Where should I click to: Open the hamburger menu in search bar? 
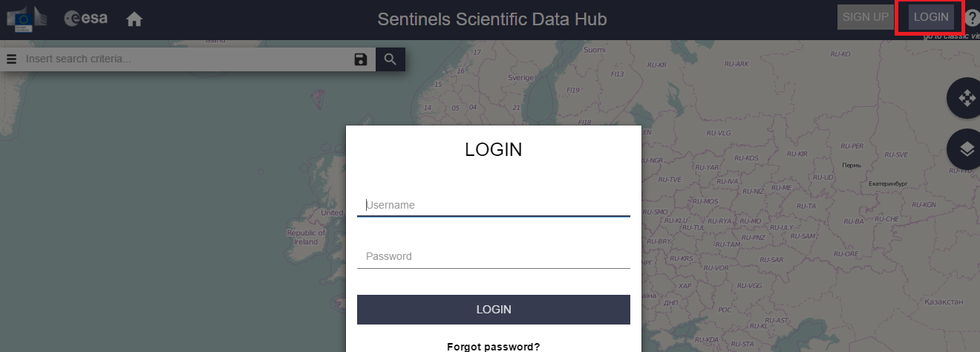click(12, 59)
